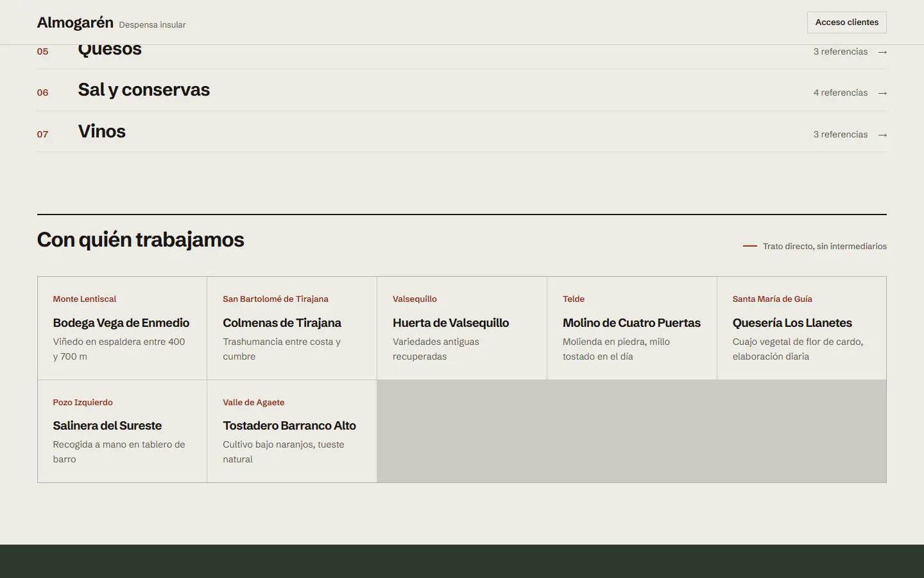Click the Cultivo bajo naranjos description text

coord(284,452)
